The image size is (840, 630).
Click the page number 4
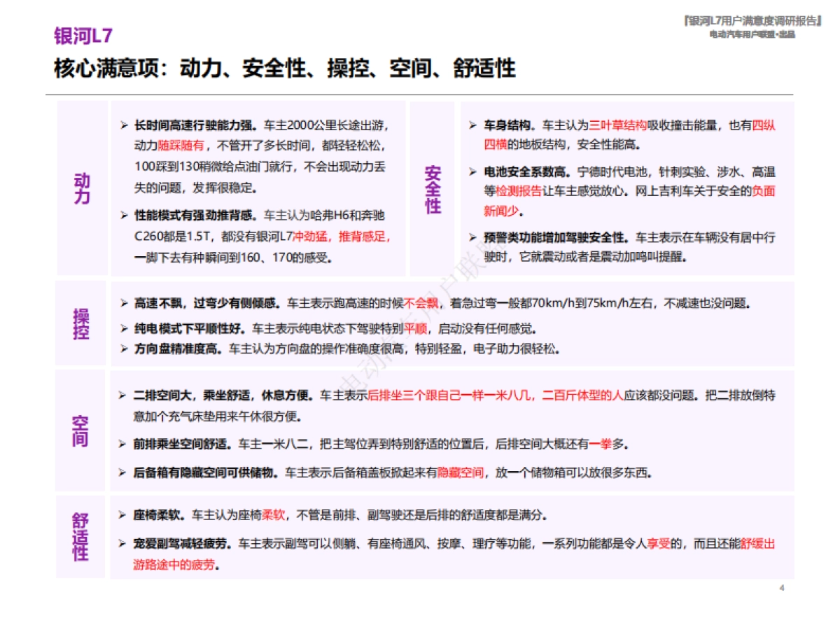pyautogui.click(x=781, y=588)
